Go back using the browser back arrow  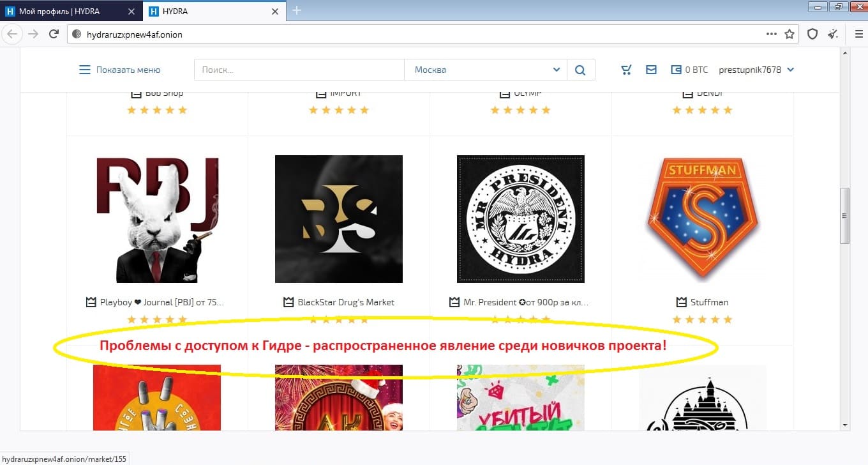[x=12, y=34]
